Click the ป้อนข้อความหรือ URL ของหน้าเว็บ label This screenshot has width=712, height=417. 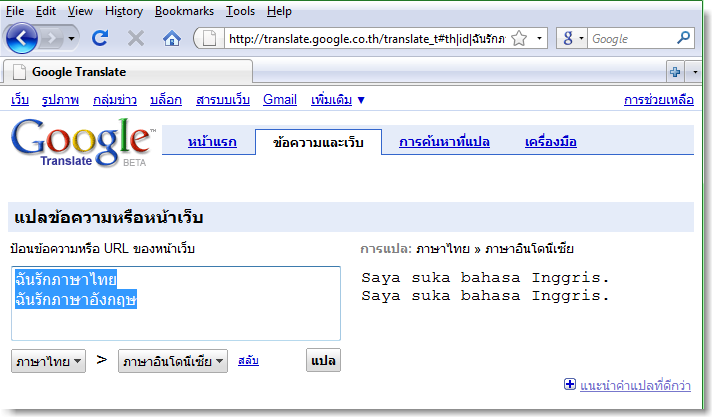[x=102, y=249]
